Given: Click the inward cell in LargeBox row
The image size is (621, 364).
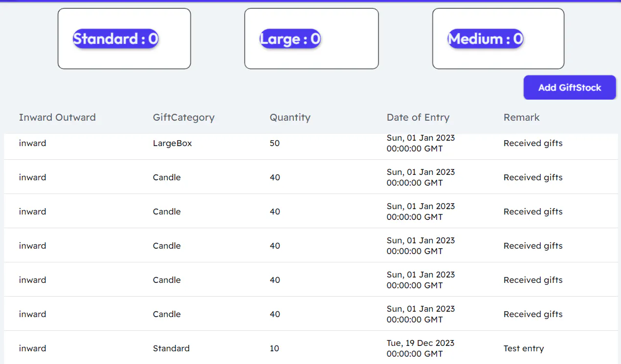Looking at the screenshot, I should tap(33, 143).
